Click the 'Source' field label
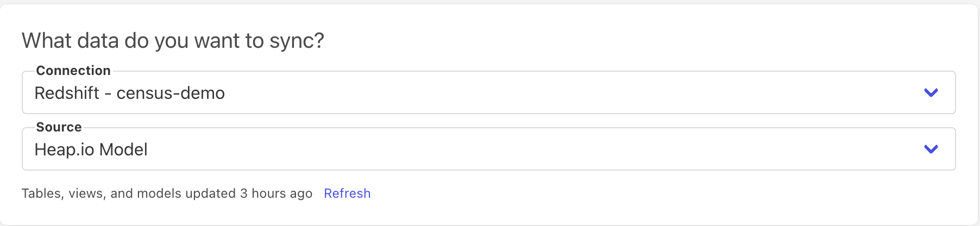The width and height of the screenshot is (980, 226). (59, 127)
